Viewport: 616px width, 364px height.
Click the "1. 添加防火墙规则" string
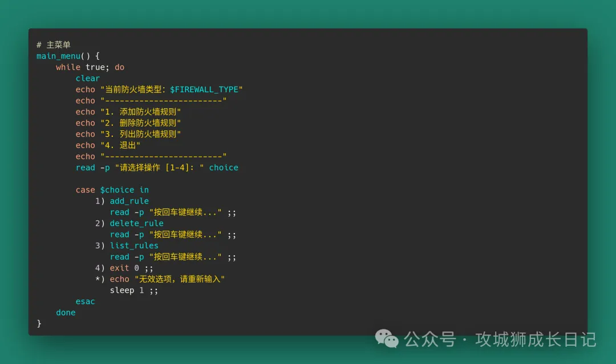click(x=140, y=112)
